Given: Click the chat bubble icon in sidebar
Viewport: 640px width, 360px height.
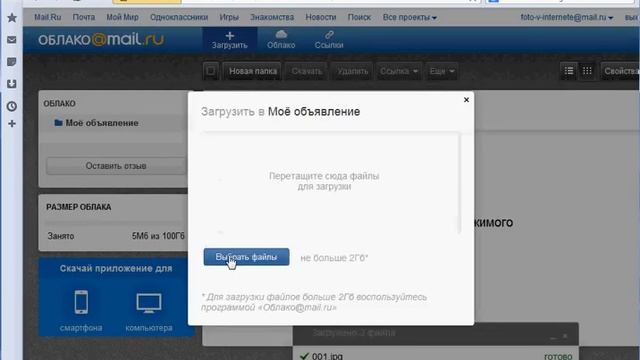Looking at the screenshot, I should (12, 62).
